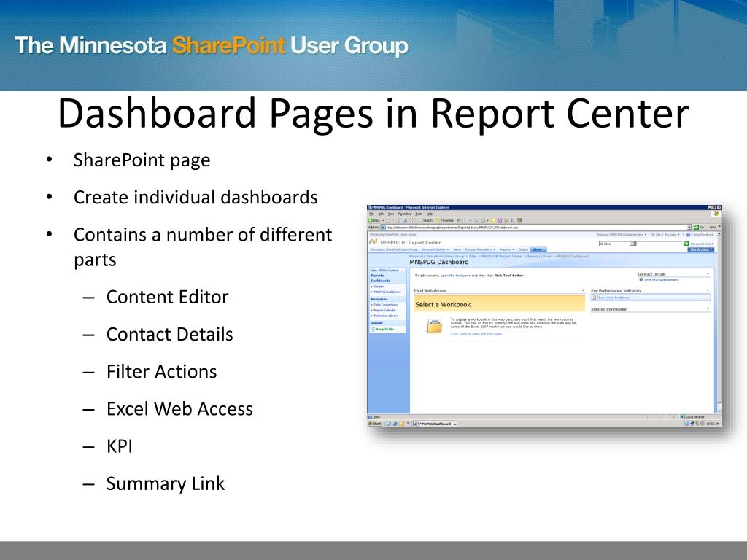Open the Excel Web Access web part menu arrow
Image resolution: width=747 pixels, height=560 pixels.
(x=583, y=290)
